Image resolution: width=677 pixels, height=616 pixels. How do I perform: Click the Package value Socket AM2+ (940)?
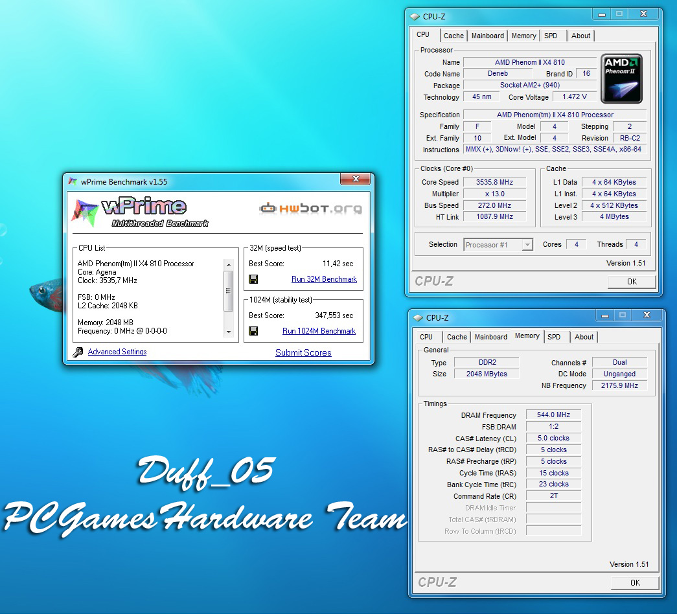[530, 85]
